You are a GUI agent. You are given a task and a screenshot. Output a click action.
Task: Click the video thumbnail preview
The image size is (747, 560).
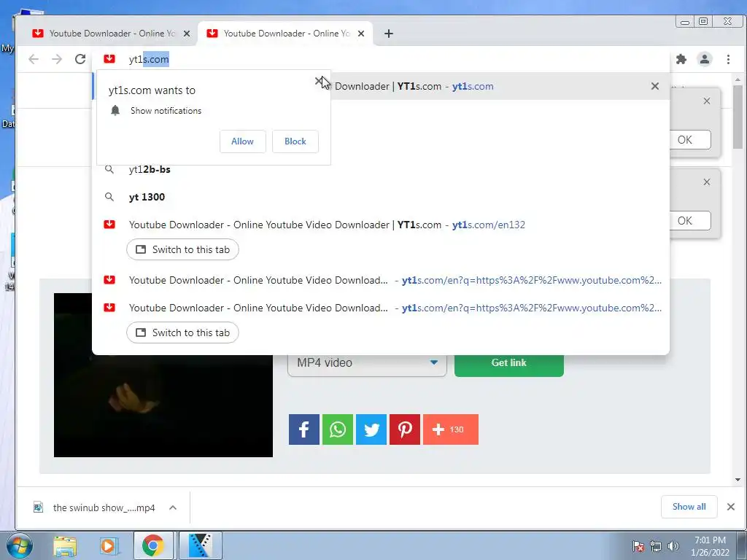click(163, 376)
